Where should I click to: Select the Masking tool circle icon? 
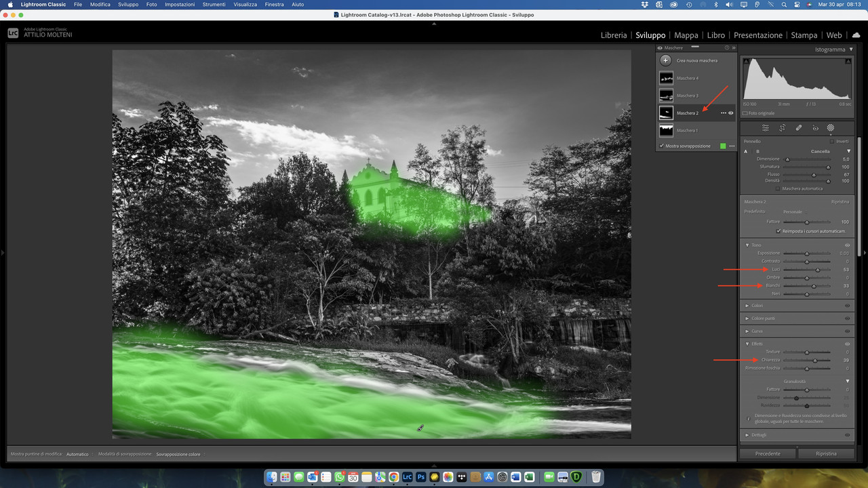click(831, 127)
